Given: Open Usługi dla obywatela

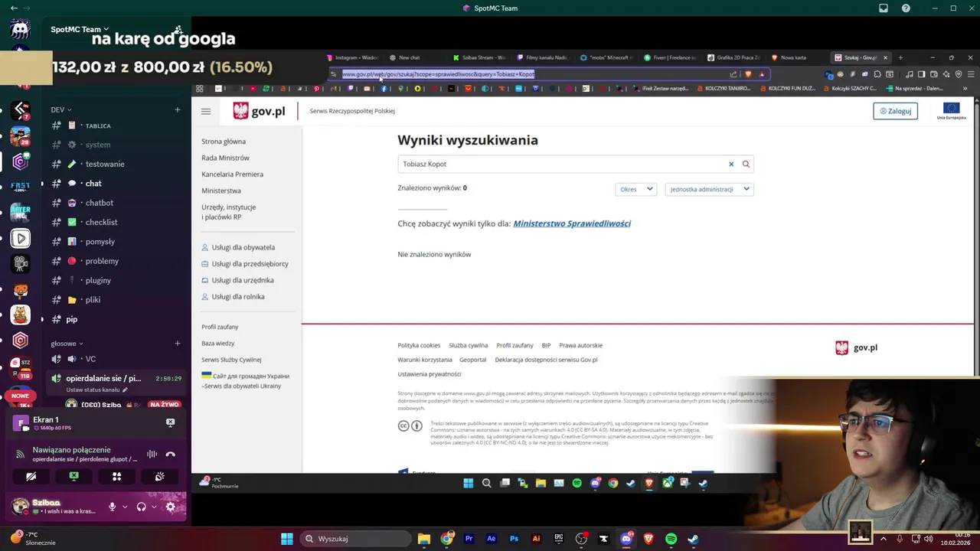Looking at the screenshot, I should (238, 247).
